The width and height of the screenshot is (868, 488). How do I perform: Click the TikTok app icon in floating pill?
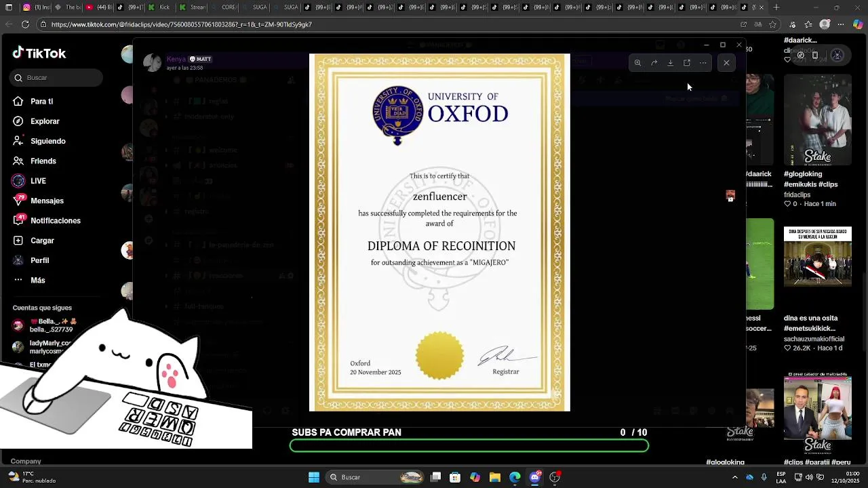pos(800,55)
